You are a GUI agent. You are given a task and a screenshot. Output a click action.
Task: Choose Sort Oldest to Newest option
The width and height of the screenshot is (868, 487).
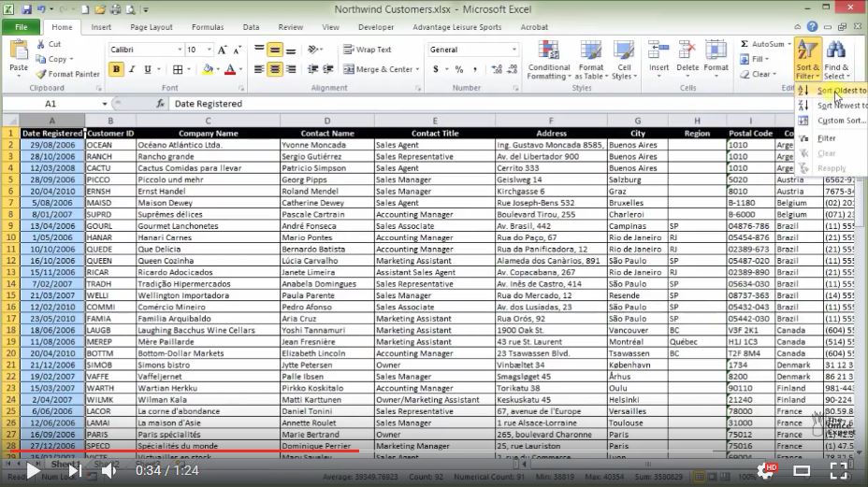832,91
